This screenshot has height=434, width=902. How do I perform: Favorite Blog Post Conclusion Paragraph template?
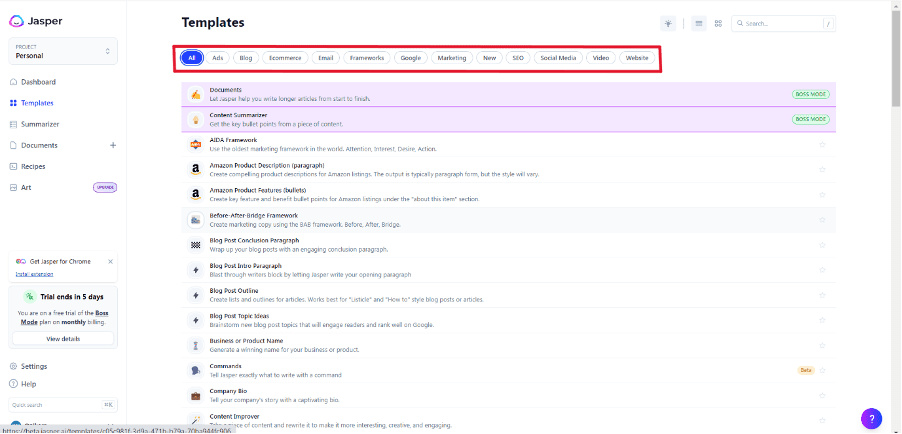[822, 245]
